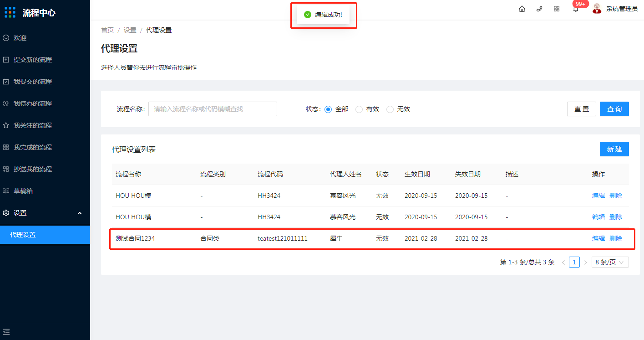Go to next page arrow
This screenshot has width=644, height=340.
coord(585,262)
